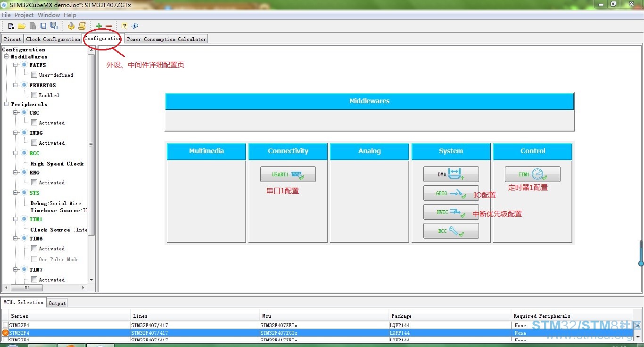Open a project with the folder icon
The image size is (644, 347).
(22, 26)
